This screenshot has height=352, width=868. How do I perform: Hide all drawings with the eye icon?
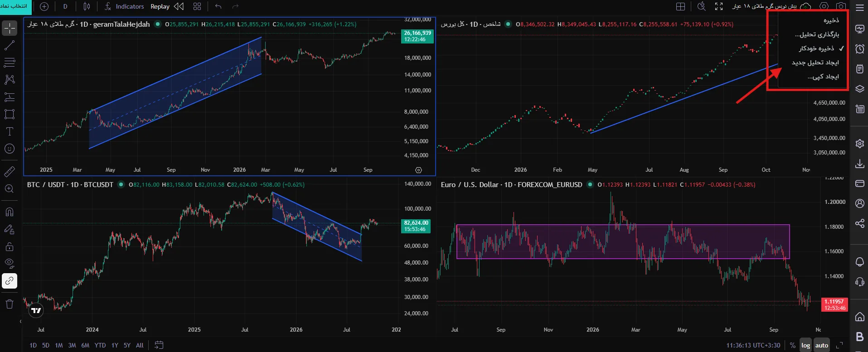(10, 264)
